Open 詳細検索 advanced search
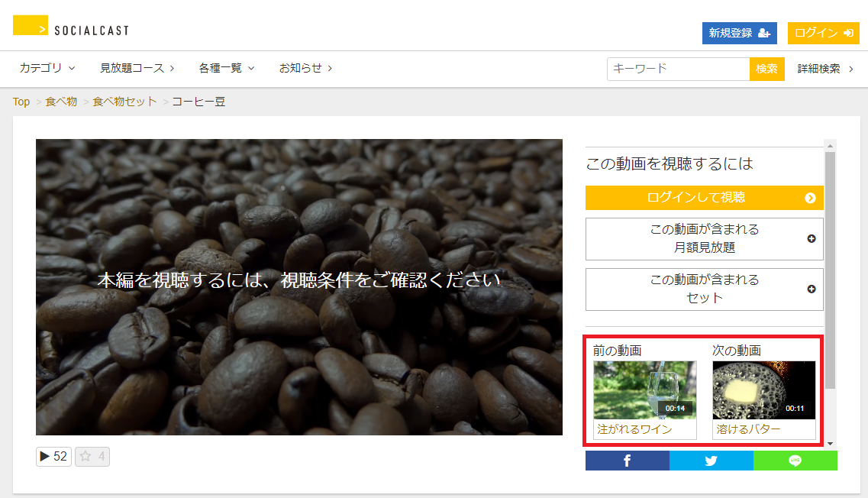This screenshot has height=498, width=868. click(825, 69)
